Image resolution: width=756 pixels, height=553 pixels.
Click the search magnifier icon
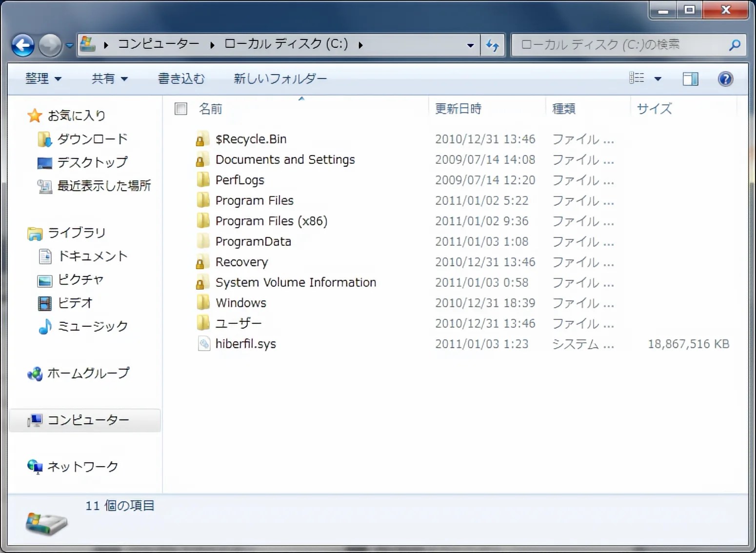pos(735,45)
